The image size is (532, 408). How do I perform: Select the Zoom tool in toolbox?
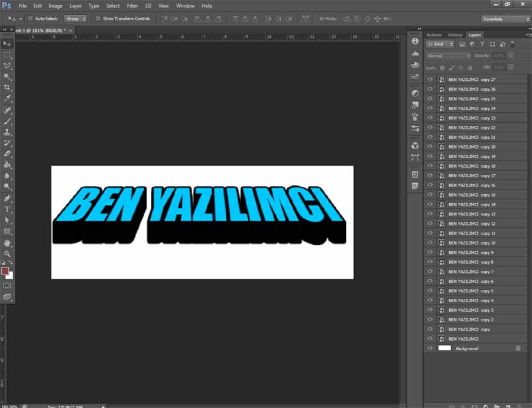click(7, 253)
